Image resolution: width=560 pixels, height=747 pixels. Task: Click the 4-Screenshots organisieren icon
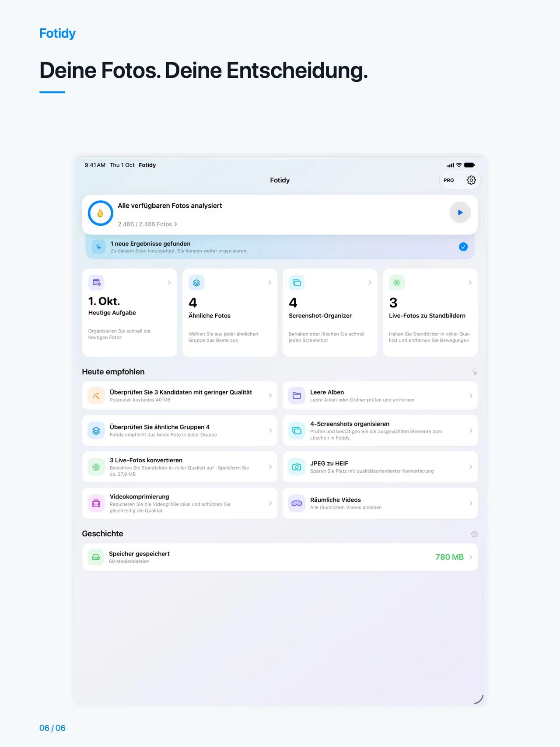point(297,431)
